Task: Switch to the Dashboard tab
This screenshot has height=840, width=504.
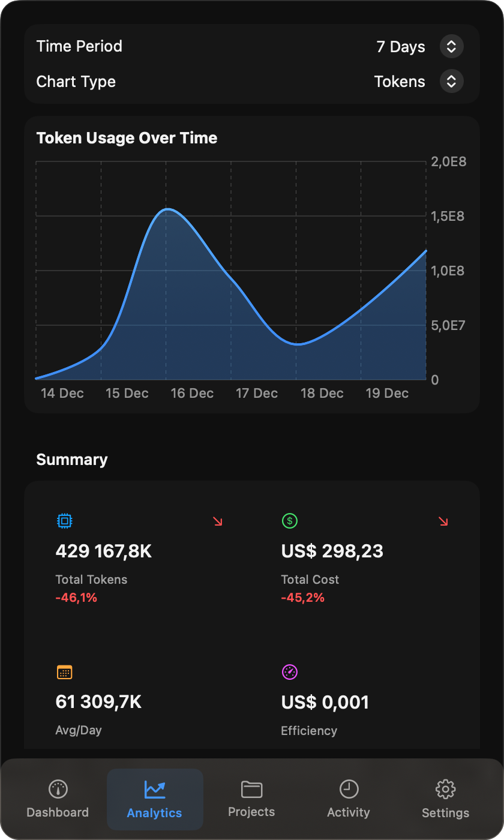Action: click(58, 799)
